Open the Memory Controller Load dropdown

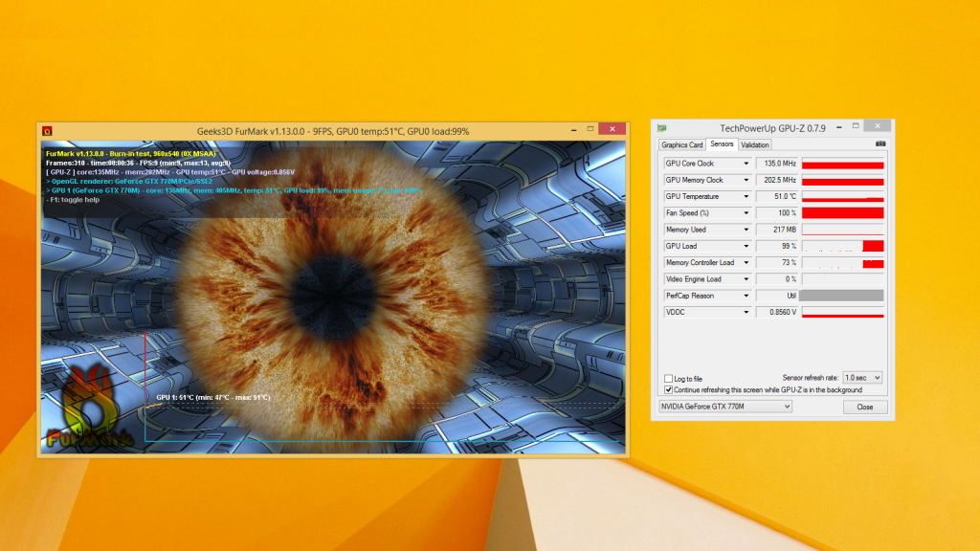coord(746,263)
